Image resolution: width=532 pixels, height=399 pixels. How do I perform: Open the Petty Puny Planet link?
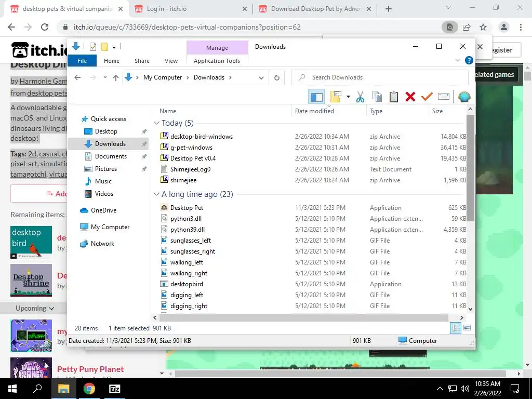pos(90,369)
